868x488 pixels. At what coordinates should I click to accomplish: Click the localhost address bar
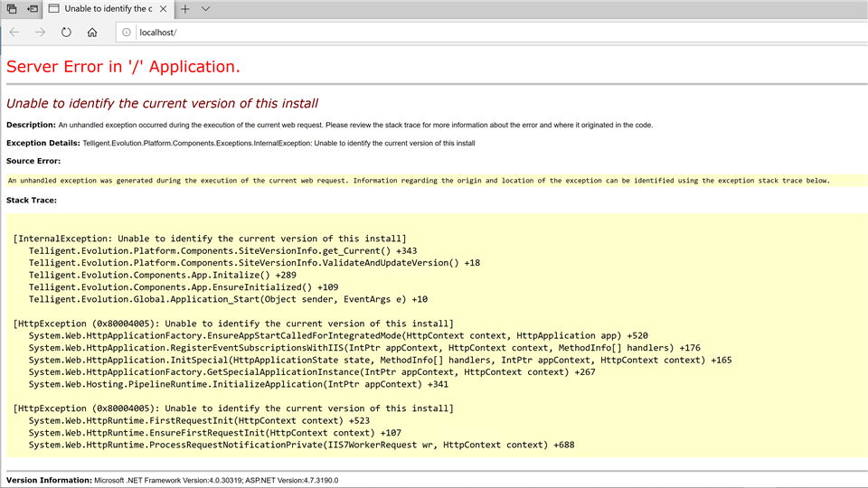492,33
